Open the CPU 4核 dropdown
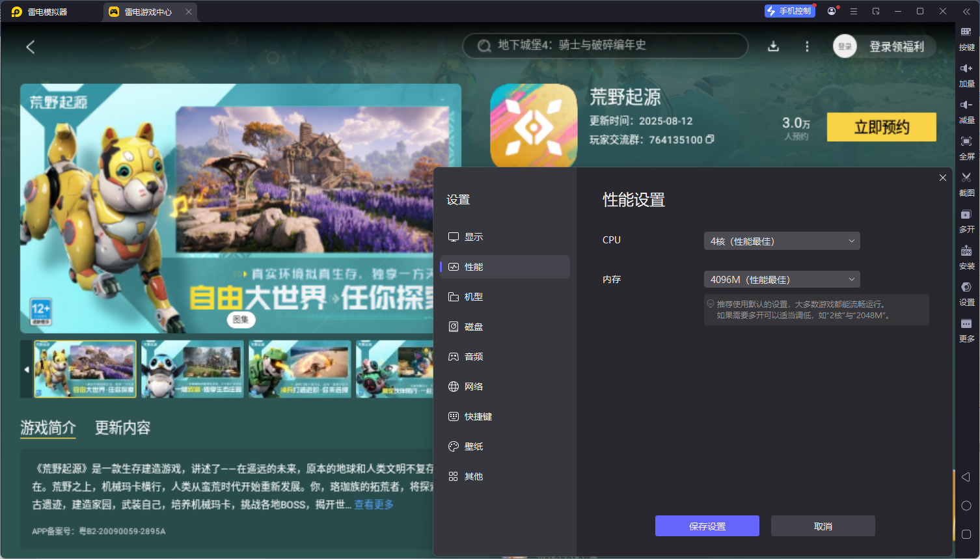The image size is (980, 559). 782,241
